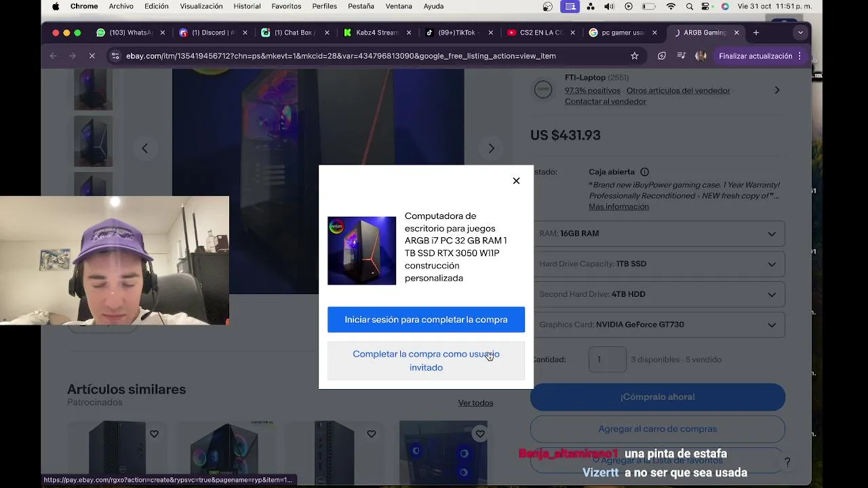Bookmark this page with the star icon

635,56
